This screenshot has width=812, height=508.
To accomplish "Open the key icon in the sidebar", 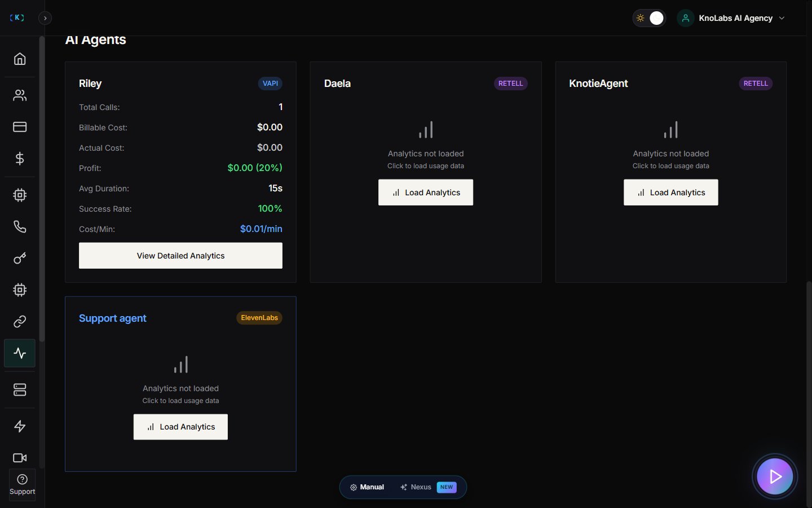I will tap(20, 259).
